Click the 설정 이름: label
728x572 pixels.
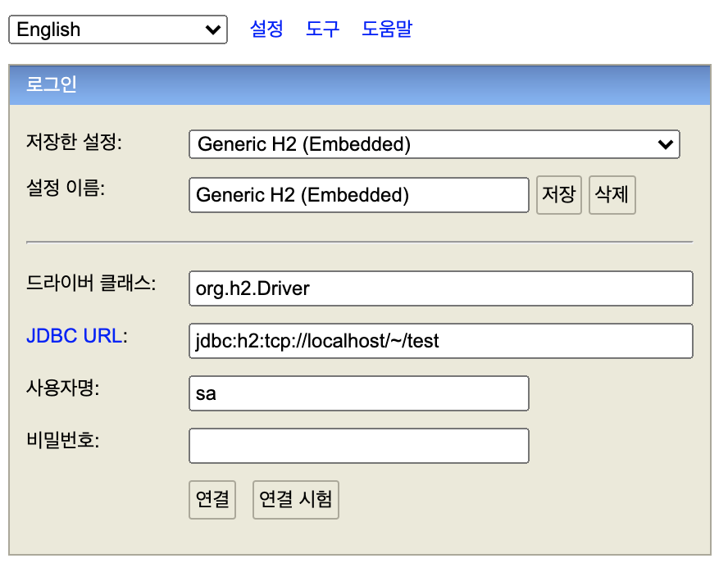(x=66, y=188)
